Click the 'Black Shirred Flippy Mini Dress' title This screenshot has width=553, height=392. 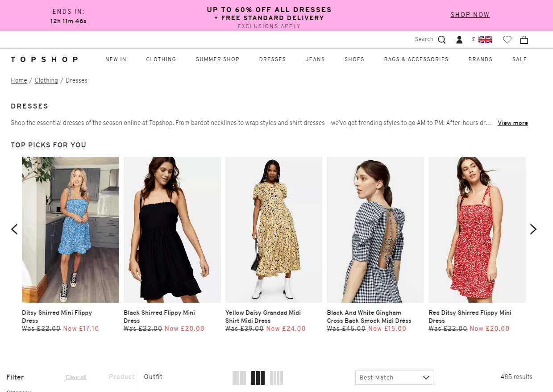click(x=159, y=317)
